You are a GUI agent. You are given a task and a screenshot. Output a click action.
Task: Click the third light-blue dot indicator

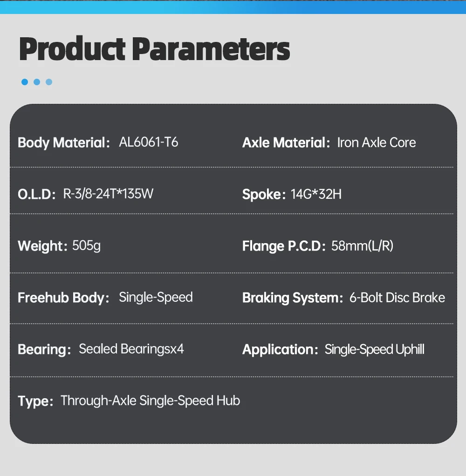49,82
